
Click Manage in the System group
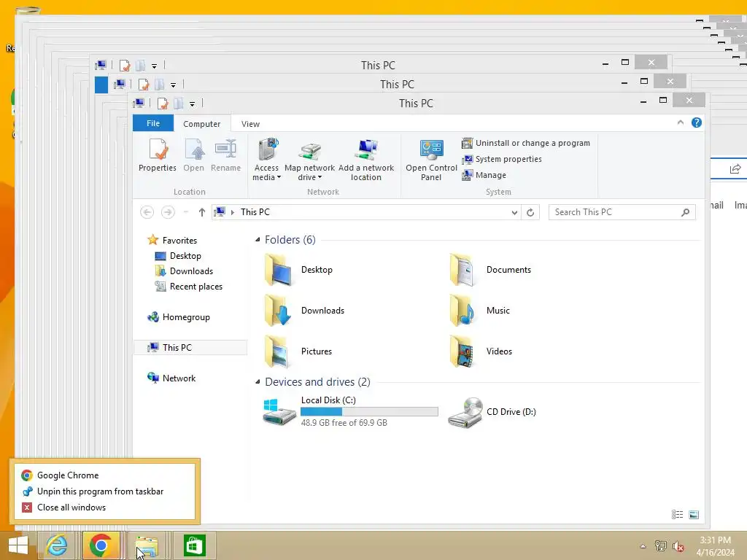(x=484, y=175)
